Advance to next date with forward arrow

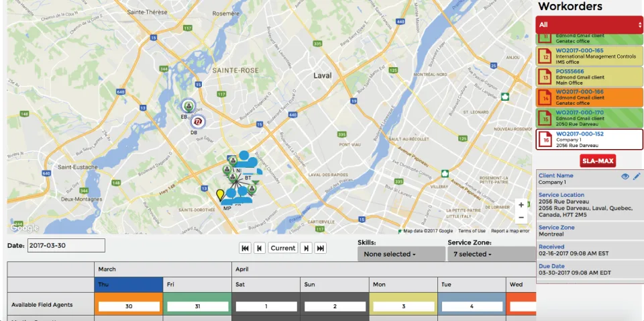pos(306,248)
